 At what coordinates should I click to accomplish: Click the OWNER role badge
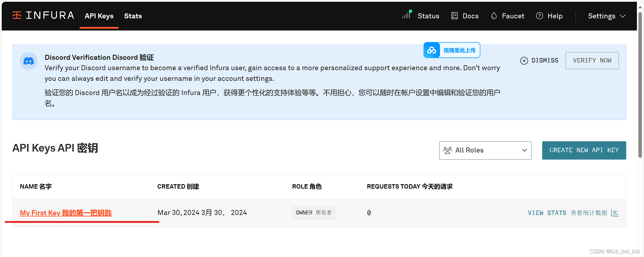coord(314,213)
